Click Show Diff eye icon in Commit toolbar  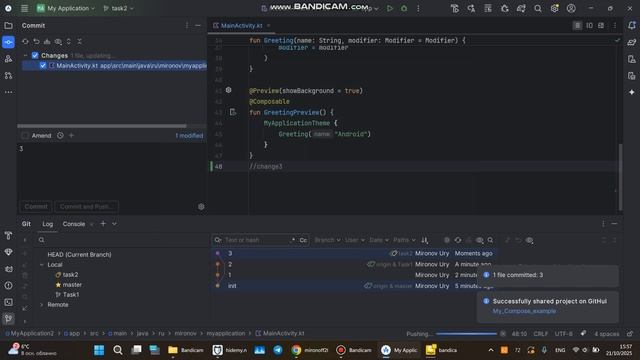58,42
